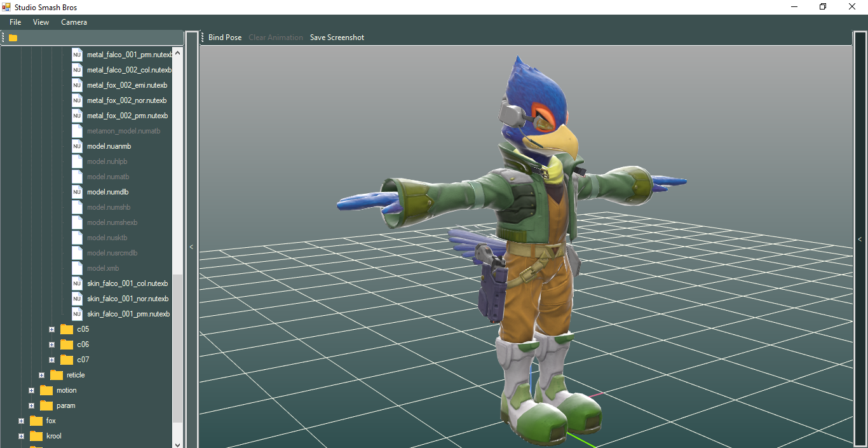Open the hidden right-side panel arrow

[860, 240]
